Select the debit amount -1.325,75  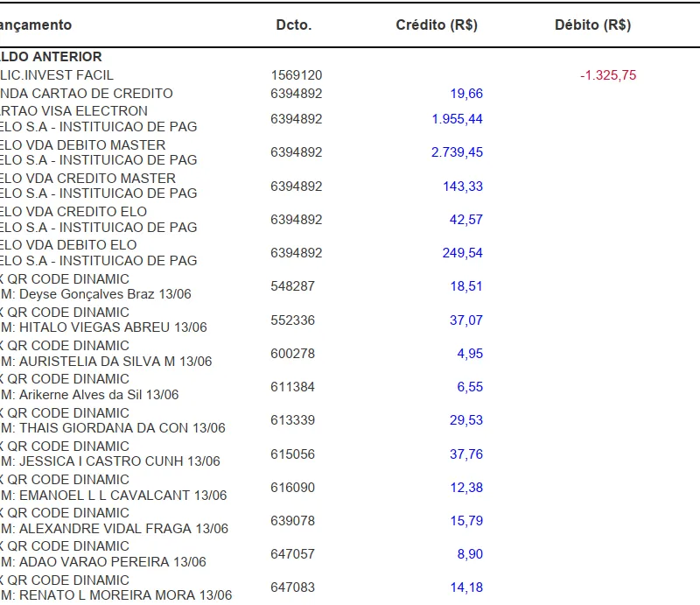tap(607, 75)
